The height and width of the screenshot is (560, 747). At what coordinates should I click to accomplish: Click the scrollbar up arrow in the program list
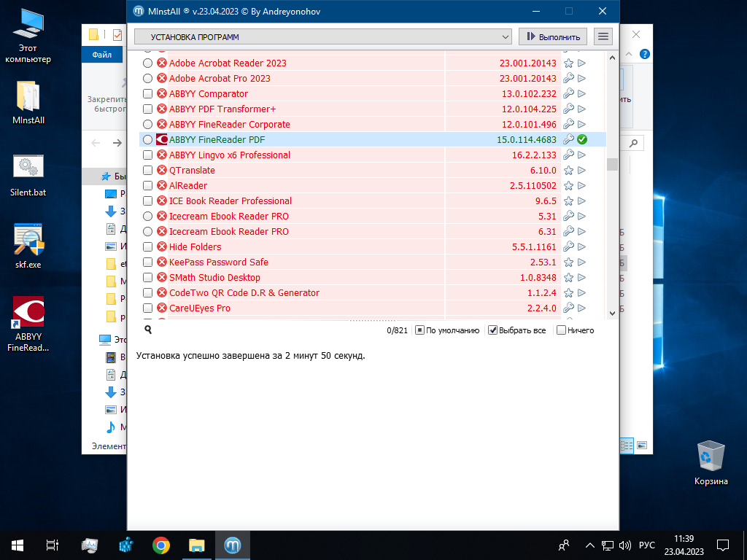[x=613, y=58]
